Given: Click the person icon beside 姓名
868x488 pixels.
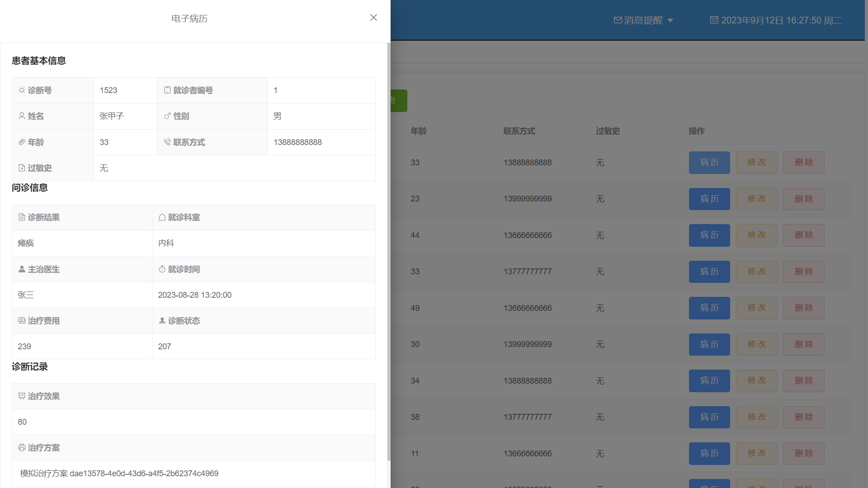Looking at the screenshot, I should pos(22,116).
